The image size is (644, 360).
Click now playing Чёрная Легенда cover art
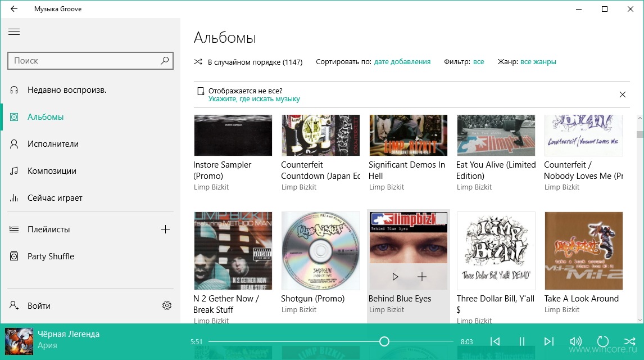click(19, 341)
